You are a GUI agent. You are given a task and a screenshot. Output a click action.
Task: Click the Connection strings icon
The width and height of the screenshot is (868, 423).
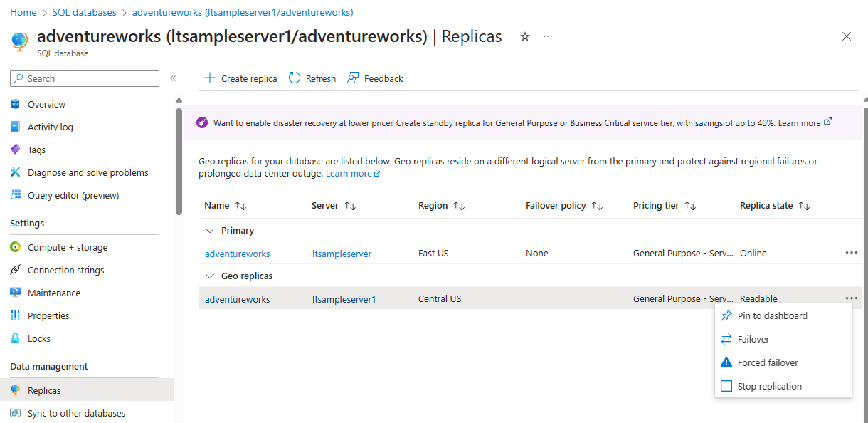coord(16,270)
